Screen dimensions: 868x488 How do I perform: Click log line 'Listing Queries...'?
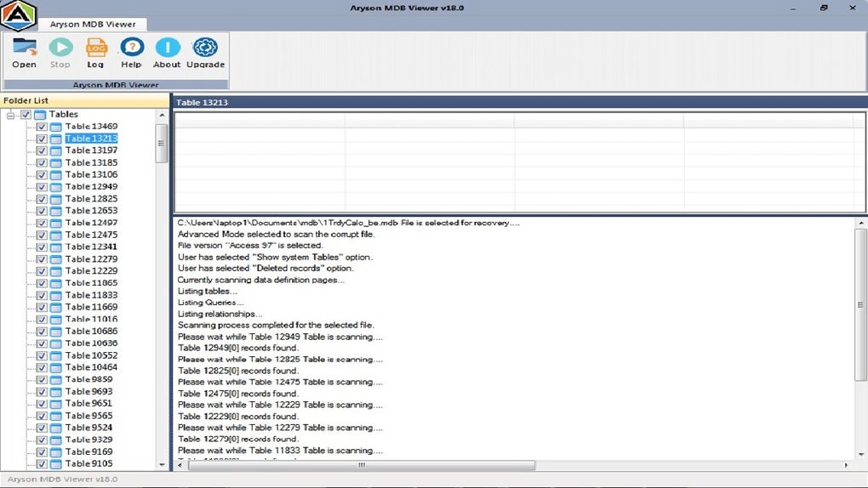coord(210,303)
